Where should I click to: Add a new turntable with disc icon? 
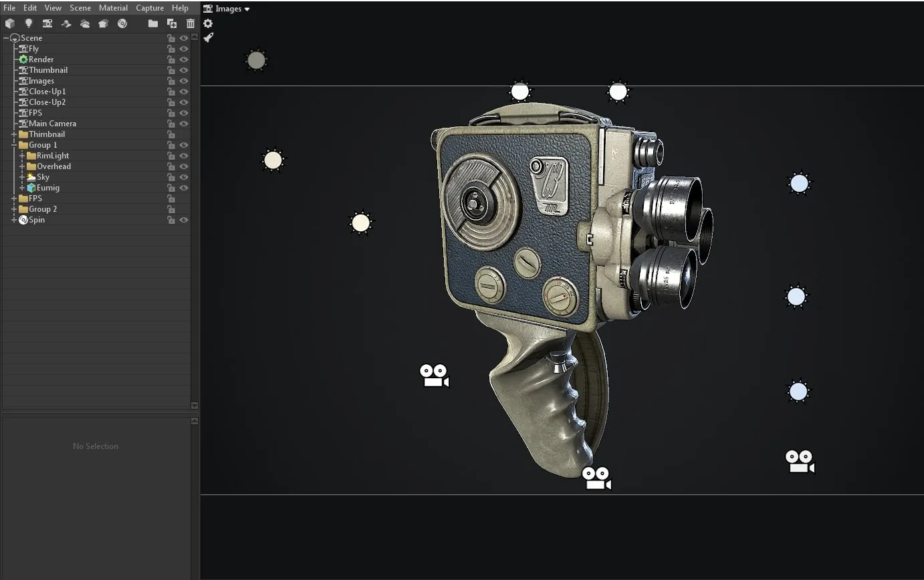(122, 23)
